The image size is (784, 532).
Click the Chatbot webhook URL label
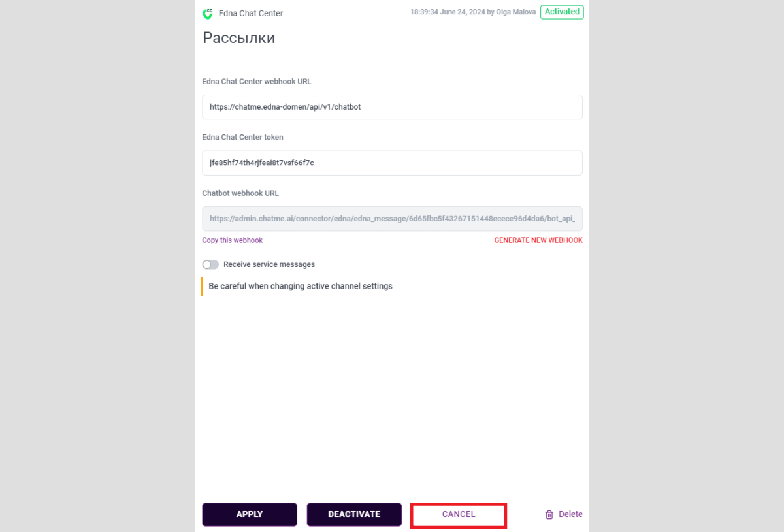[240, 193]
